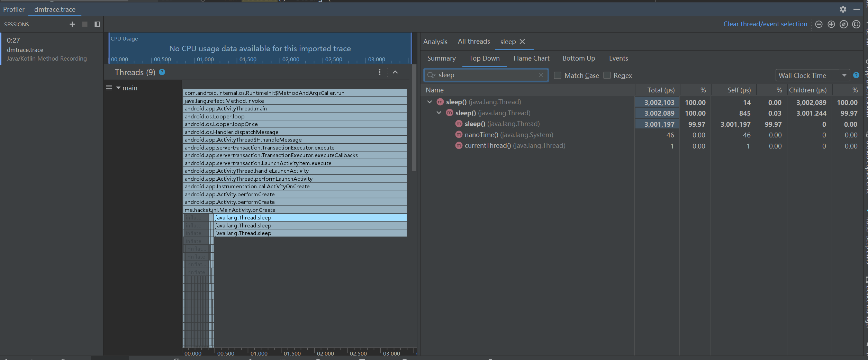This screenshot has height=360, width=868.
Task: Select the Top Down tab
Action: [484, 58]
